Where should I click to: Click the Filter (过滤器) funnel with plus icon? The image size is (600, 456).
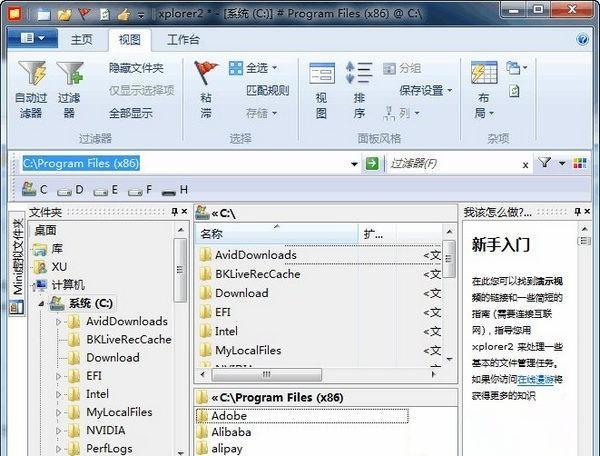coord(70,73)
